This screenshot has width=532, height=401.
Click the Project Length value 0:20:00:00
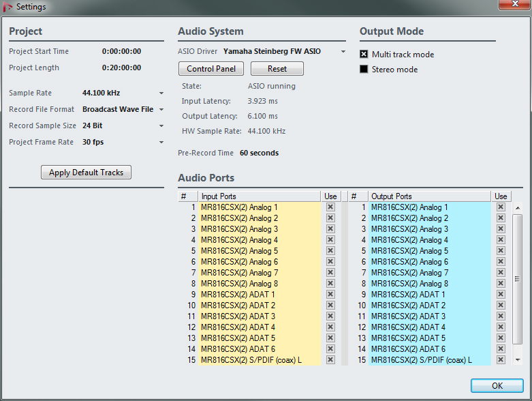click(121, 68)
